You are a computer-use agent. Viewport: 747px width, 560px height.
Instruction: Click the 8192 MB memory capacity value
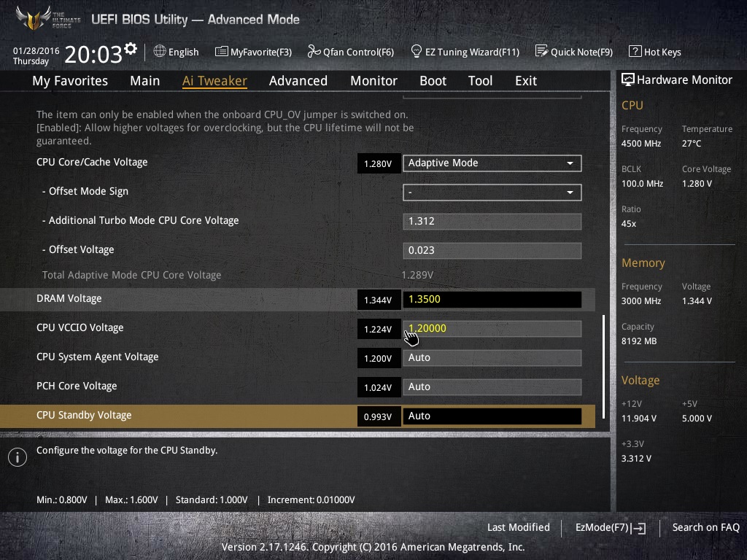click(x=639, y=341)
